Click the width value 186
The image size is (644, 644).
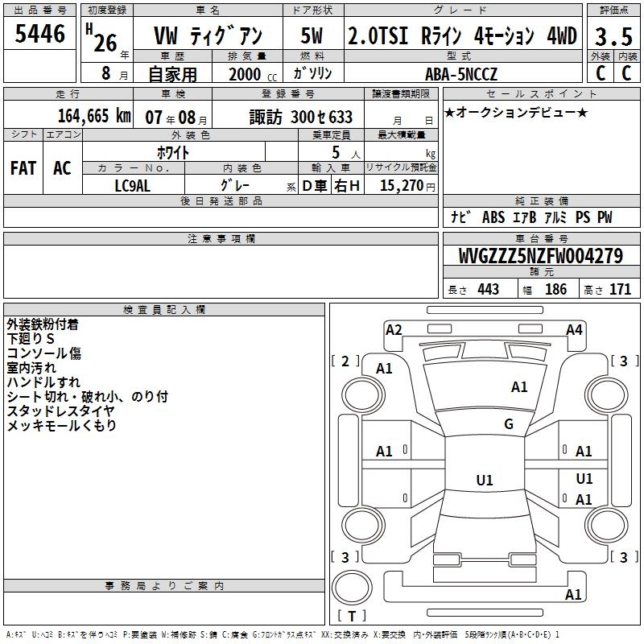555,289
